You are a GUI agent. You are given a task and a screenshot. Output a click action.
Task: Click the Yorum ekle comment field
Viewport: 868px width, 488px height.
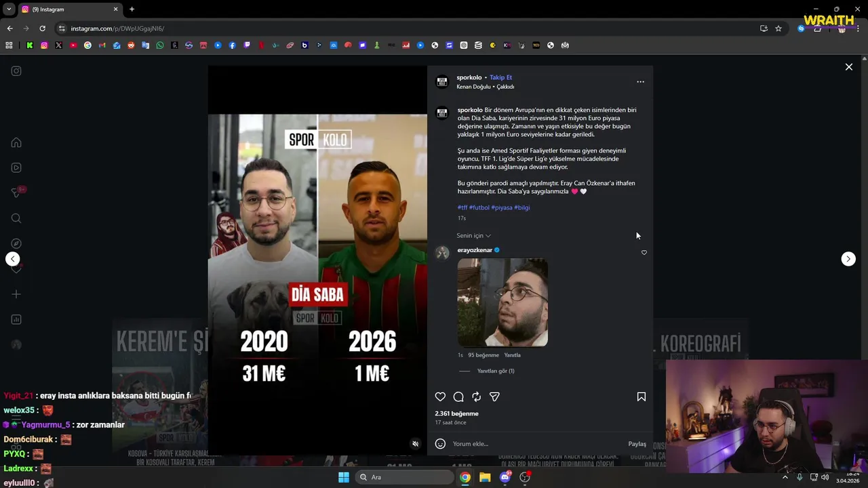[x=536, y=444]
